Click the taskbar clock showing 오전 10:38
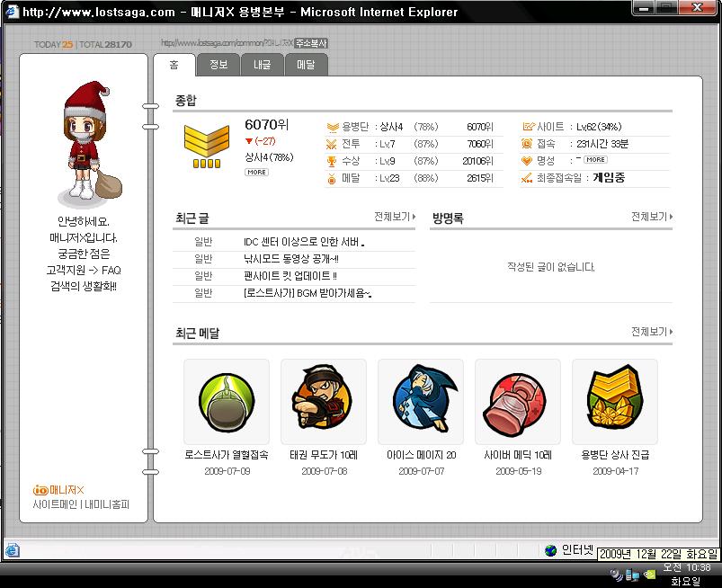Screen dimensions: 722x588 (x=686, y=567)
